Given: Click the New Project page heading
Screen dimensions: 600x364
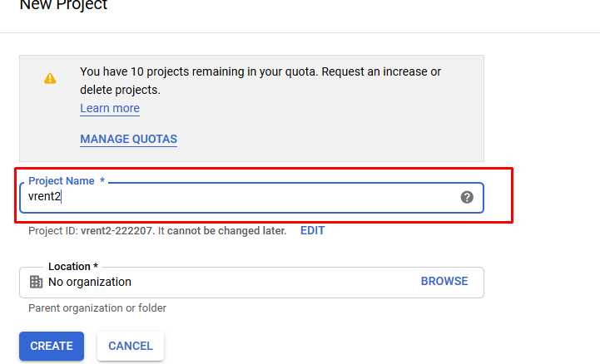Looking at the screenshot, I should tap(63, 6).
